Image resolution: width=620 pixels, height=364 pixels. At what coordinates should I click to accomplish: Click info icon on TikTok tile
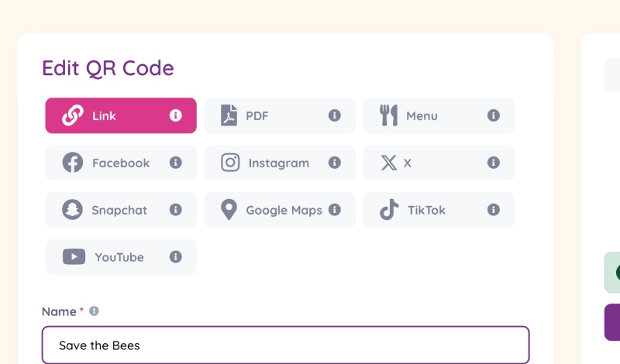[x=494, y=209]
